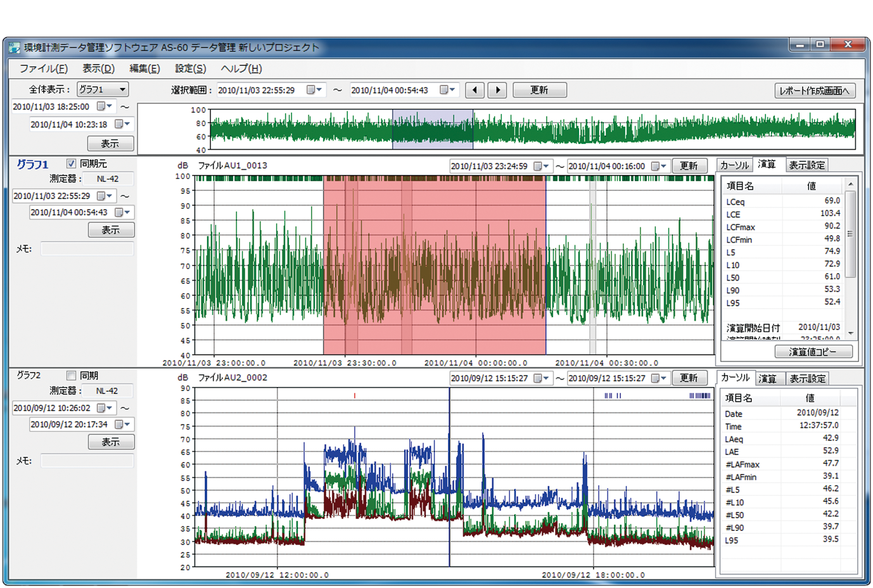Screen dimensions: 873x588
Task: Click 表示 button in the グラフ1 panel
Action: (111, 230)
